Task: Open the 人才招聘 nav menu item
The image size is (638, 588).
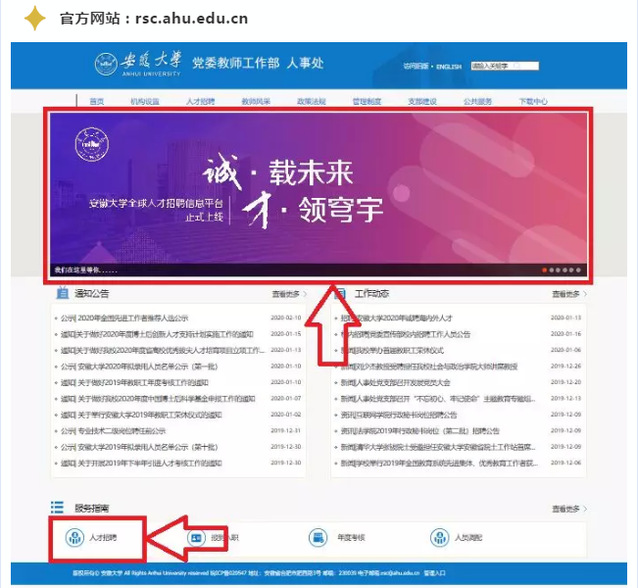Action: [200, 101]
